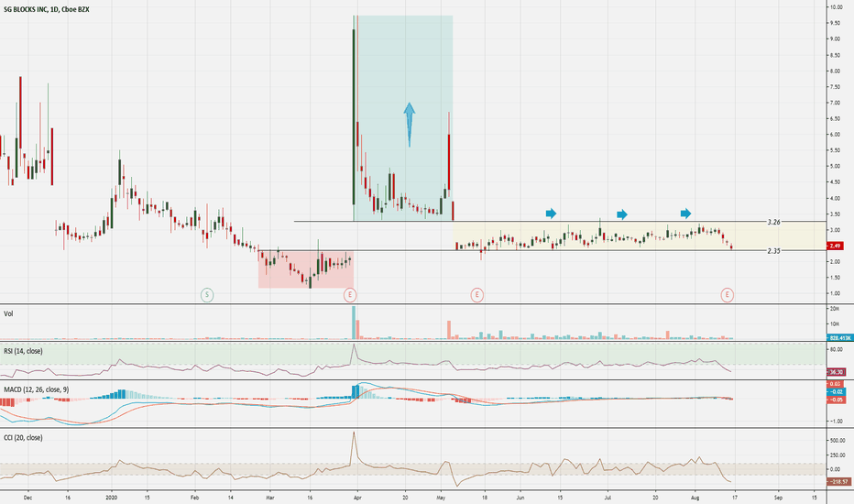The width and height of the screenshot is (854, 504).
Task: Click the 7.50 price axis label
Action: 835,87
